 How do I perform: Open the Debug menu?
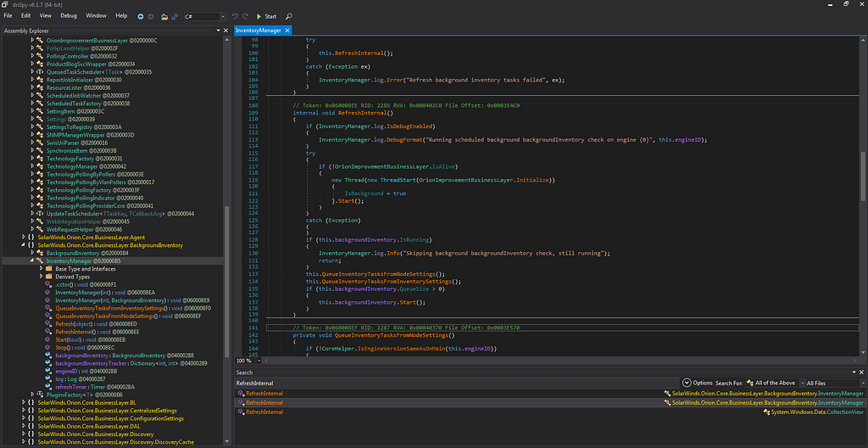[x=69, y=16]
